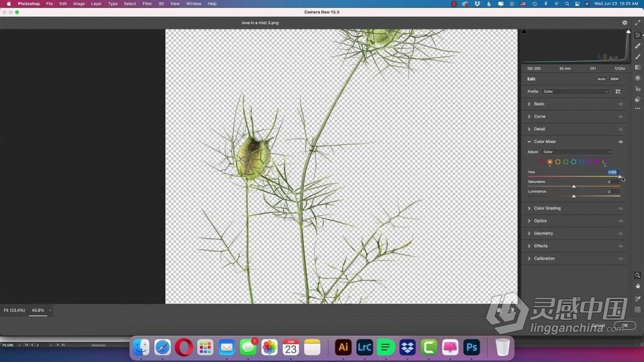The width and height of the screenshot is (644, 362).
Task: Click the Saturation slider handle
Action: coord(574,186)
